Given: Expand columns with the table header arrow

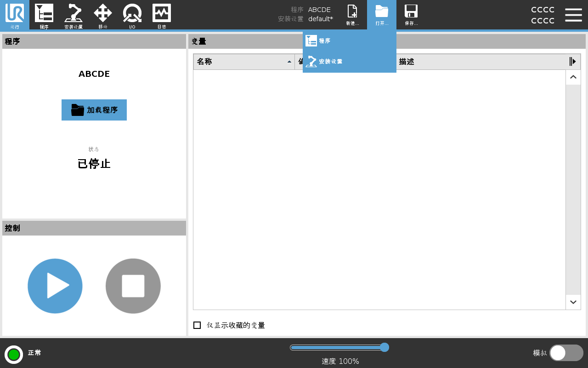Looking at the screenshot, I should (x=573, y=62).
